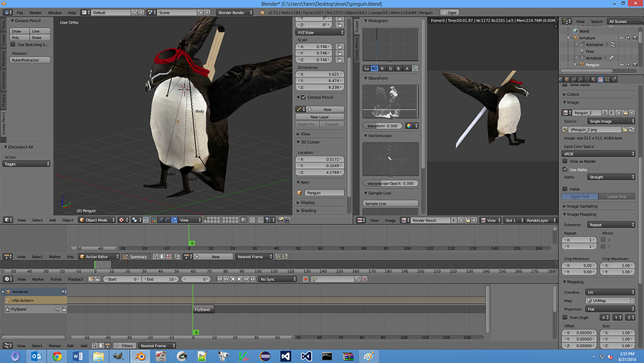Enable the Use Sketching Sessions checkbox
This screenshot has height=363, width=644.
[x=14, y=44]
